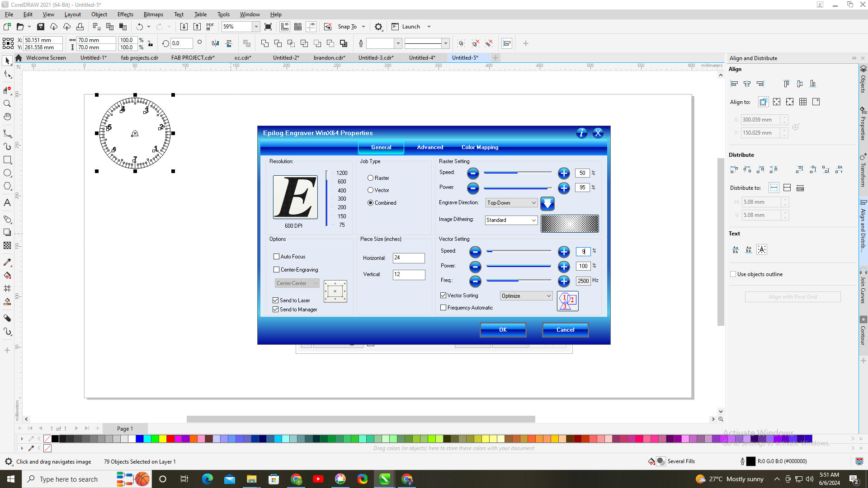Screen dimensions: 868x488
Task: Adjust the Raster Speed slider
Action: pyautogui.click(x=518, y=173)
